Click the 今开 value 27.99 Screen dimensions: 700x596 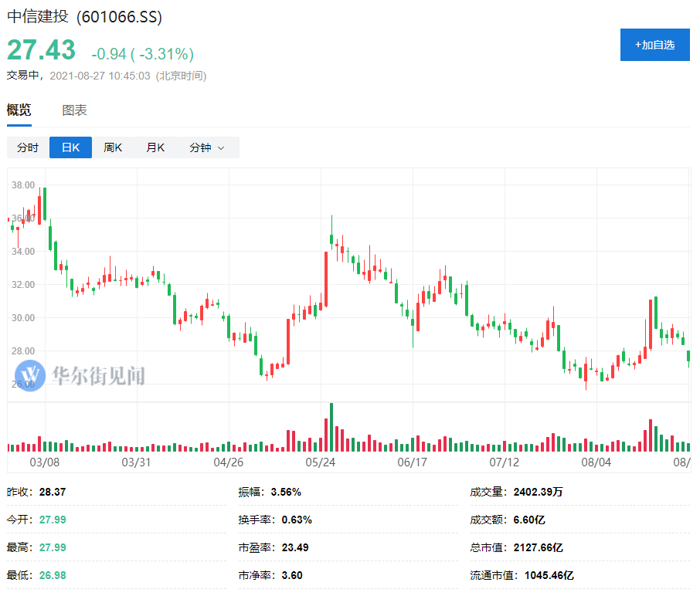click(x=53, y=520)
